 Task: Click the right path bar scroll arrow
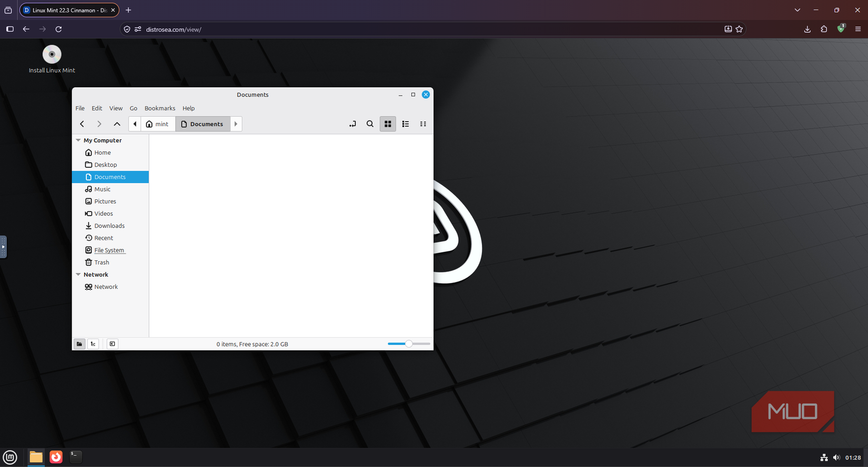click(236, 124)
